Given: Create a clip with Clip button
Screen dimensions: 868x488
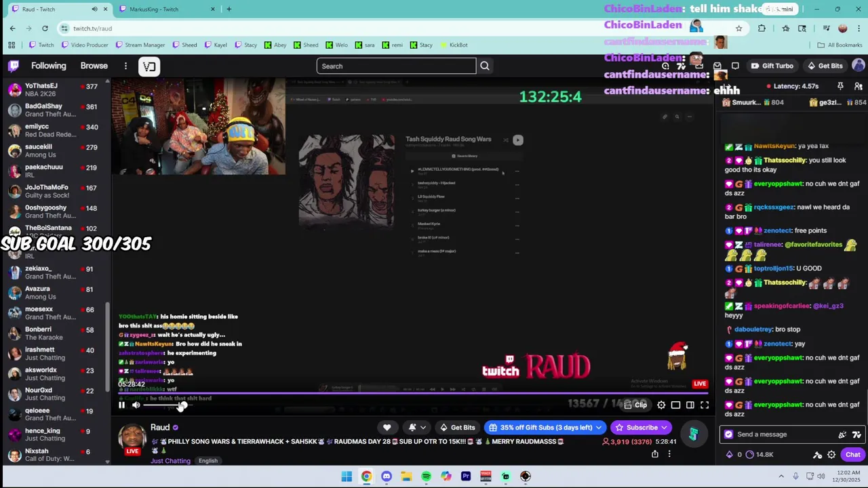Looking at the screenshot, I should click(635, 405).
